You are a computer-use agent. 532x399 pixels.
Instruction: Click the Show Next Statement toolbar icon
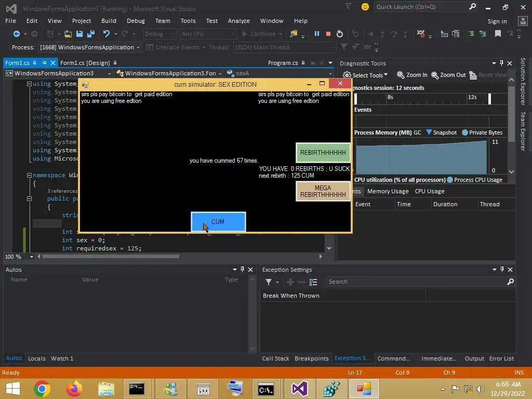[x=370, y=34]
